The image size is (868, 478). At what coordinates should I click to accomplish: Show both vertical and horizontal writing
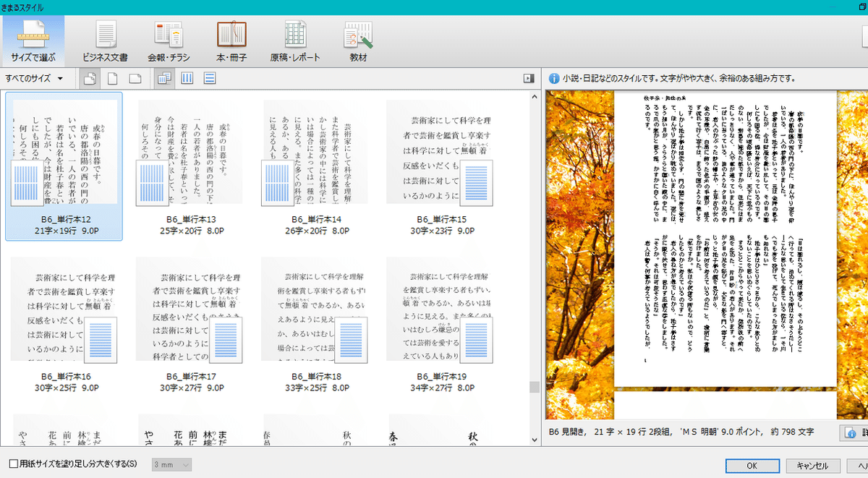tap(163, 78)
